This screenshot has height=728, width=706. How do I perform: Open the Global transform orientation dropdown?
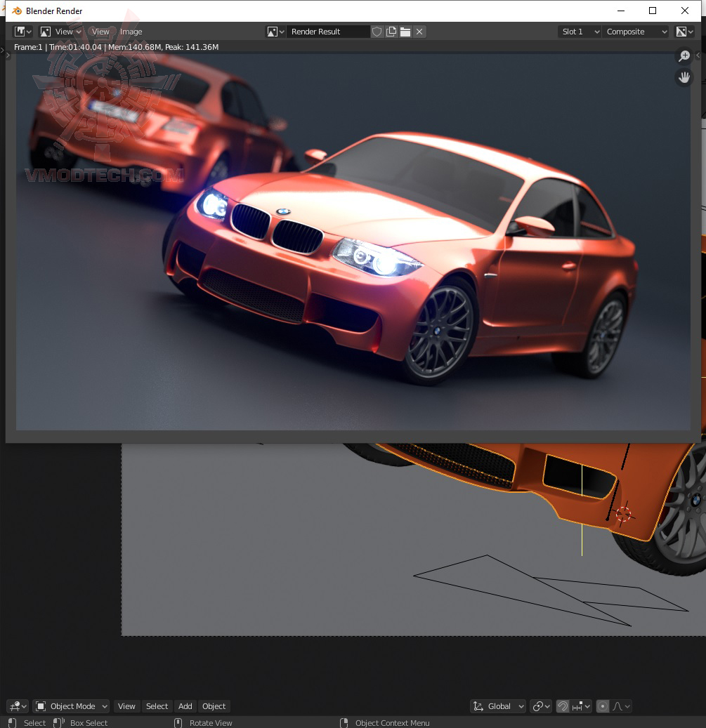point(498,706)
